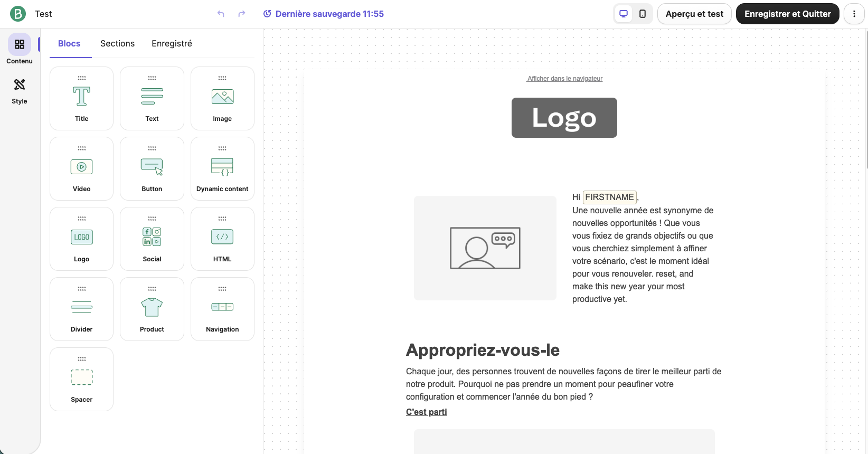Switch to the Blocs tab
The height and width of the screenshot is (454, 868).
click(69, 44)
